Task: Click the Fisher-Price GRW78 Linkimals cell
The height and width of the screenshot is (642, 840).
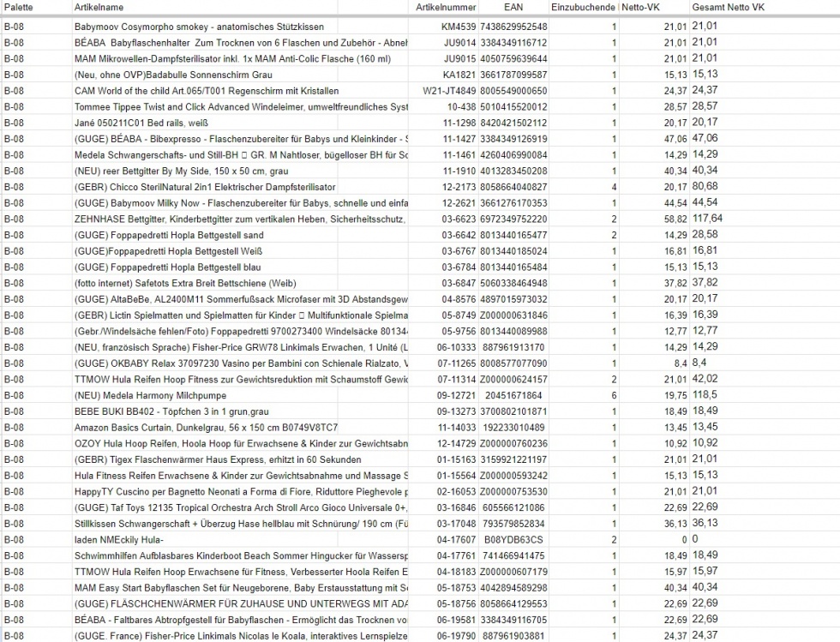Action: [240, 348]
